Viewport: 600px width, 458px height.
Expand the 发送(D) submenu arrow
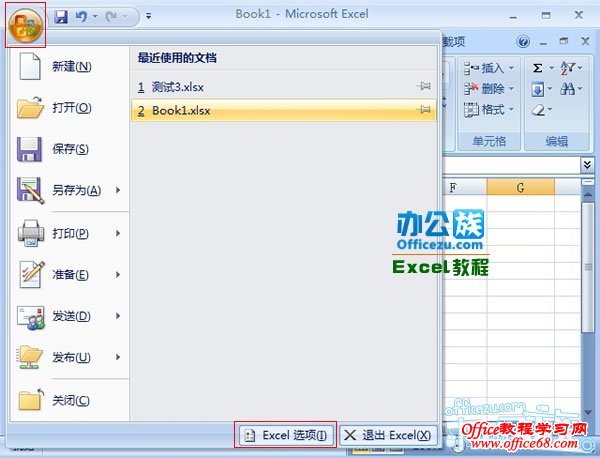[x=118, y=316]
